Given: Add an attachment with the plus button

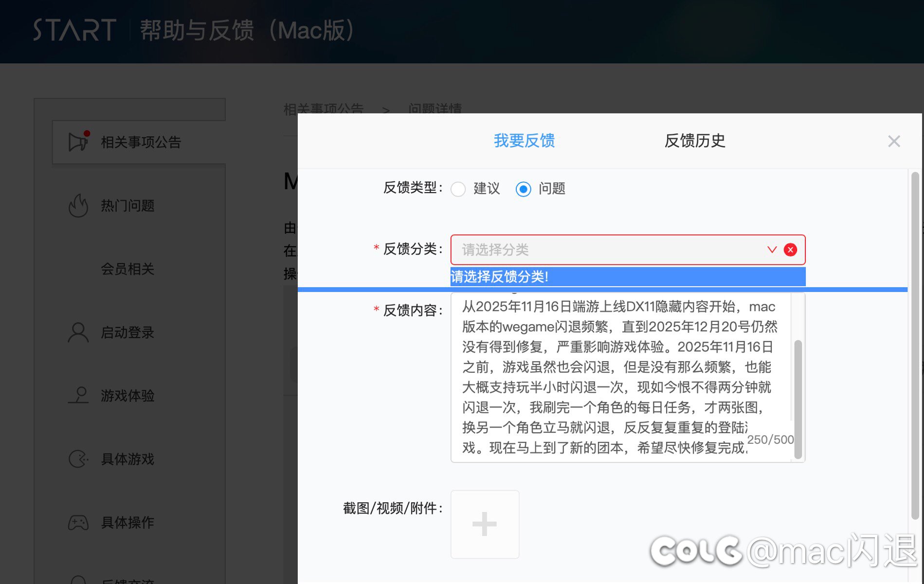Looking at the screenshot, I should pyautogui.click(x=485, y=524).
